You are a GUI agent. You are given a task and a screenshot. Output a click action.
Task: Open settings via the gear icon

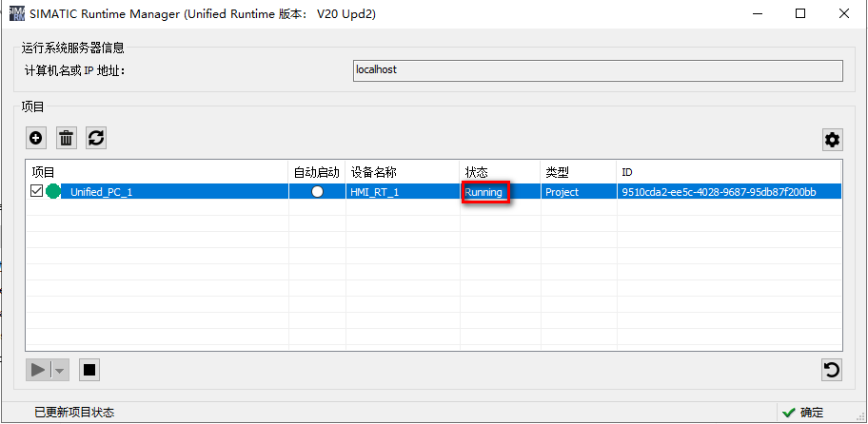(832, 140)
